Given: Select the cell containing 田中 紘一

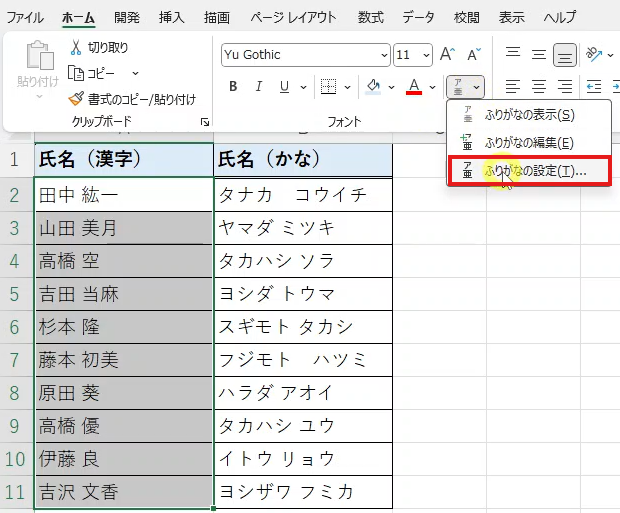Looking at the screenshot, I should 123,194.
